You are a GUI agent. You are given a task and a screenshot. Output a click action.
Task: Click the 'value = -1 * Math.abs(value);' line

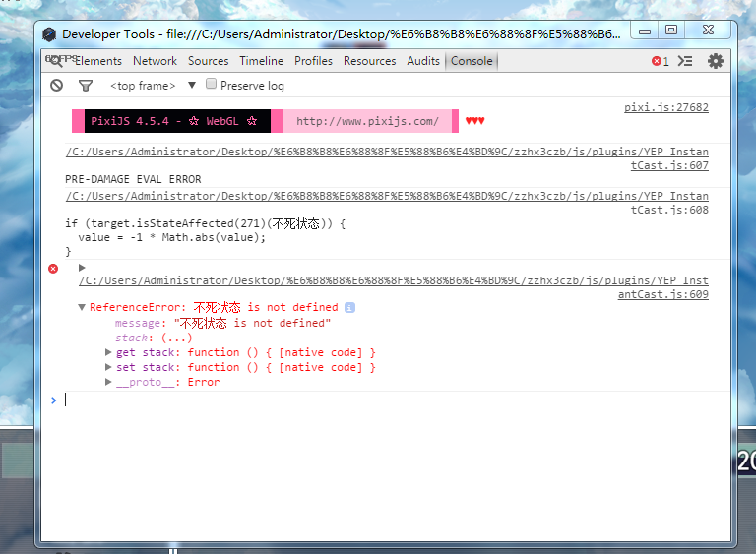(171, 237)
